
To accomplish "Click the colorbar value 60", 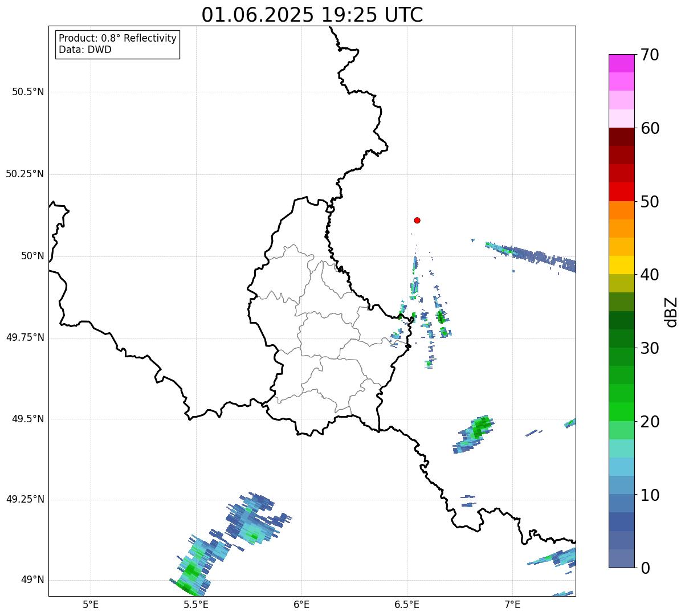I will click(x=650, y=128).
